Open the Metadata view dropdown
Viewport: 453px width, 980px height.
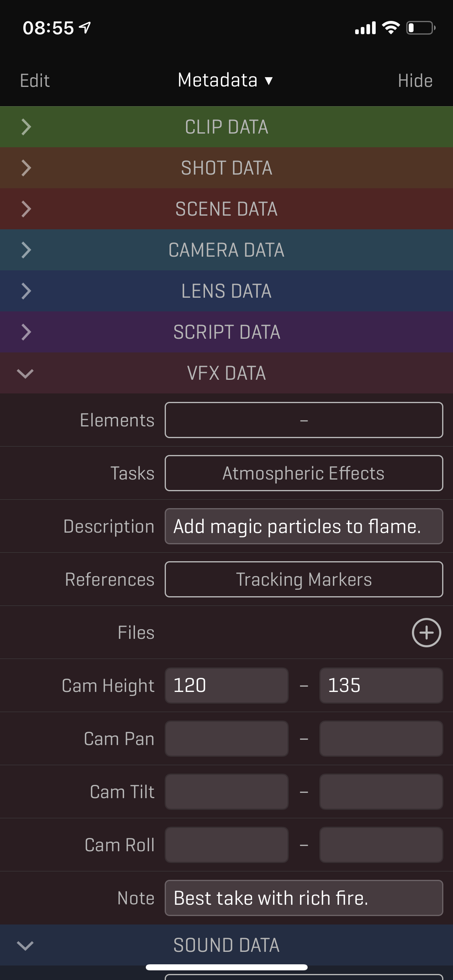click(227, 80)
